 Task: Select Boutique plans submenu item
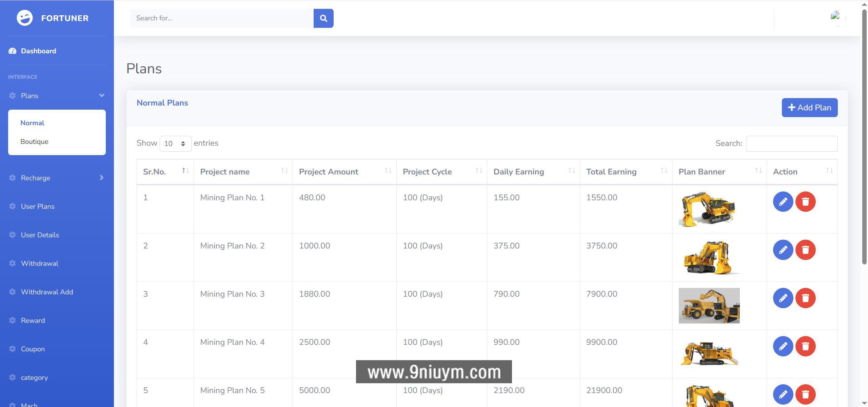(x=34, y=142)
